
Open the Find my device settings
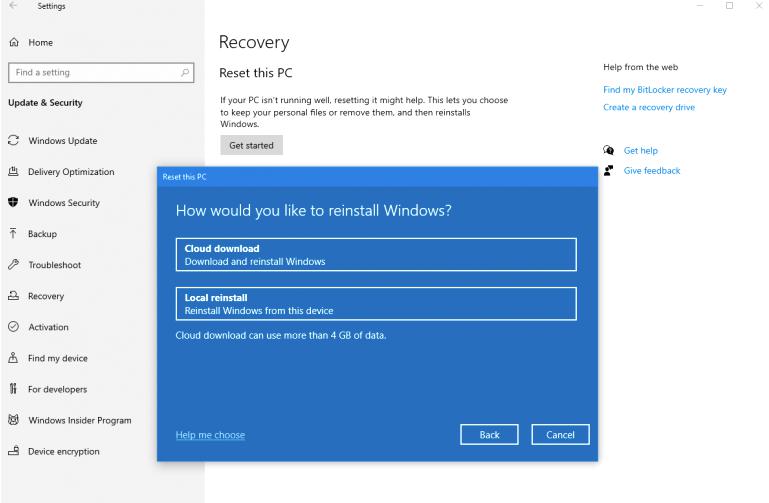coord(57,358)
